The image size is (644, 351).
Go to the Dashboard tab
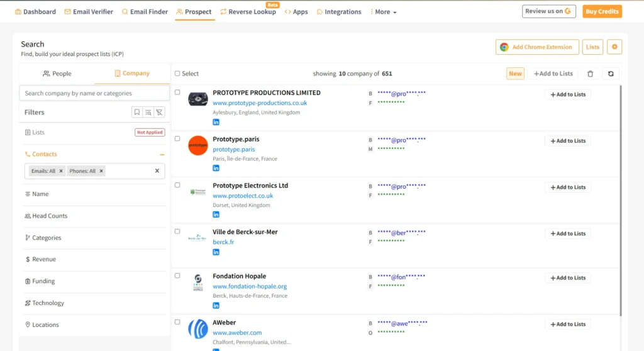[x=35, y=12]
